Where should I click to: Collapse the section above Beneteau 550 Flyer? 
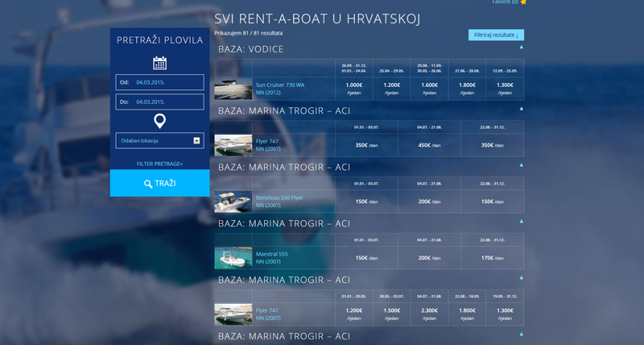click(521, 165)
